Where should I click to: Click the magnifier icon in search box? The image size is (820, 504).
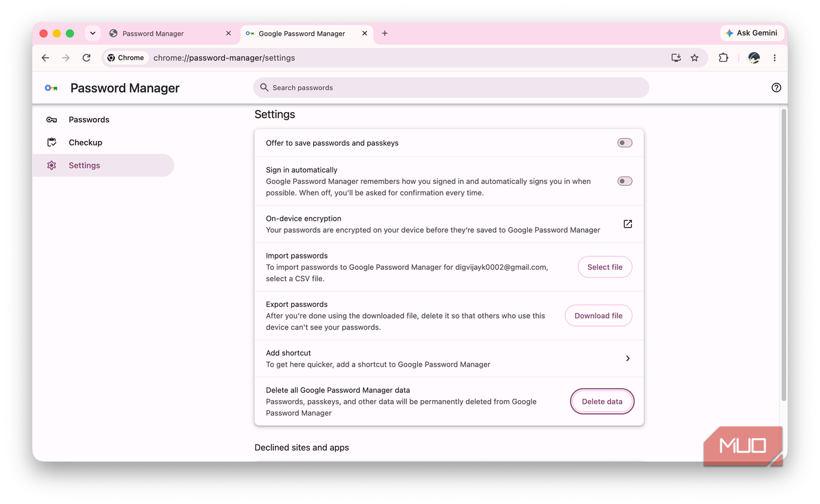pyautogui.click(x=264, y=88)
